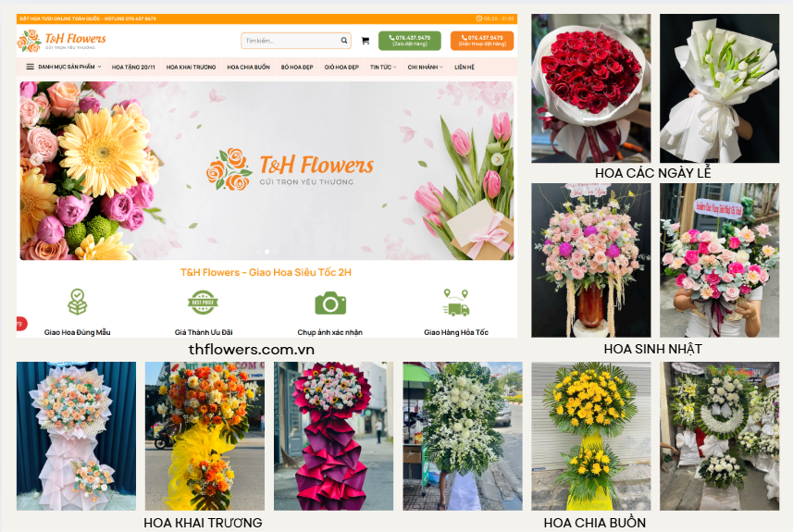Click the T&H Flowers logo in header
The width and height of the screenshot is (793, 532).
point(62,41)
